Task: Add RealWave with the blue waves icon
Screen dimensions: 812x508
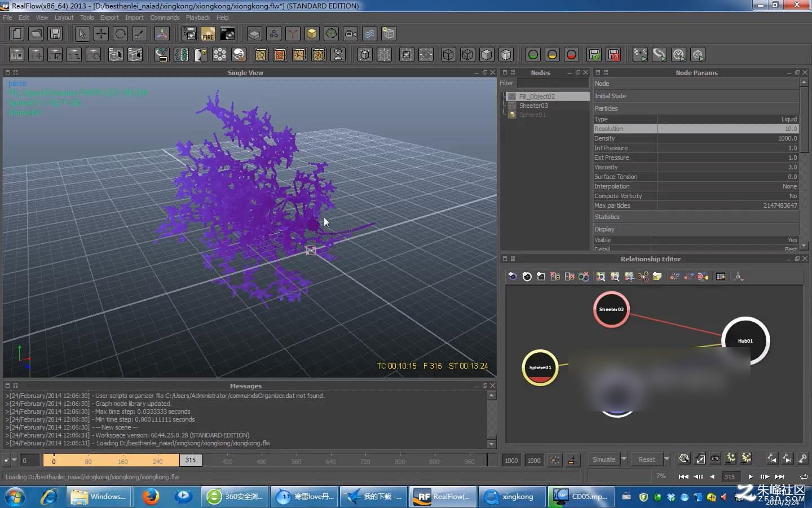Action: [369, 34]
